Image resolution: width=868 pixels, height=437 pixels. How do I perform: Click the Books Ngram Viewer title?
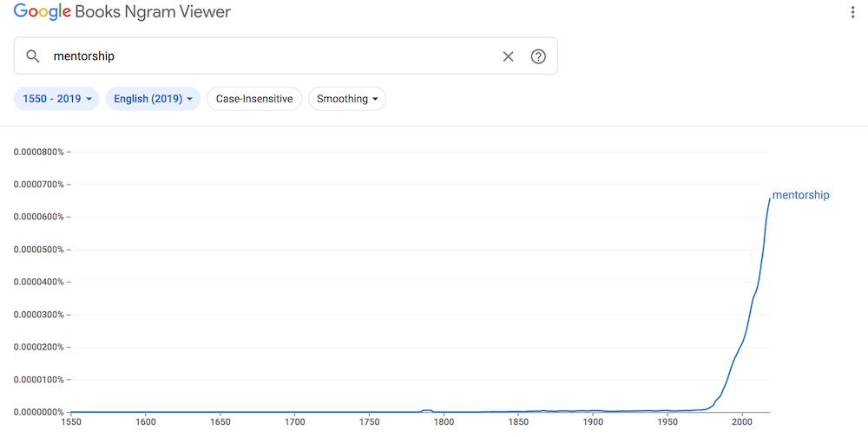coord(153,11)
